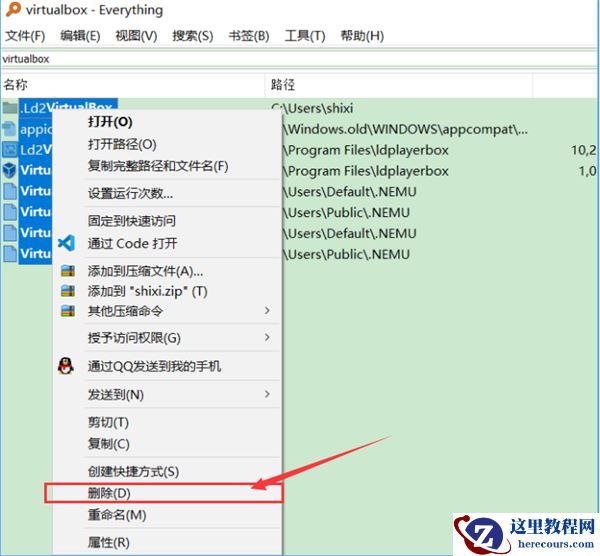Click the Everything magnifier app icon

13,9
